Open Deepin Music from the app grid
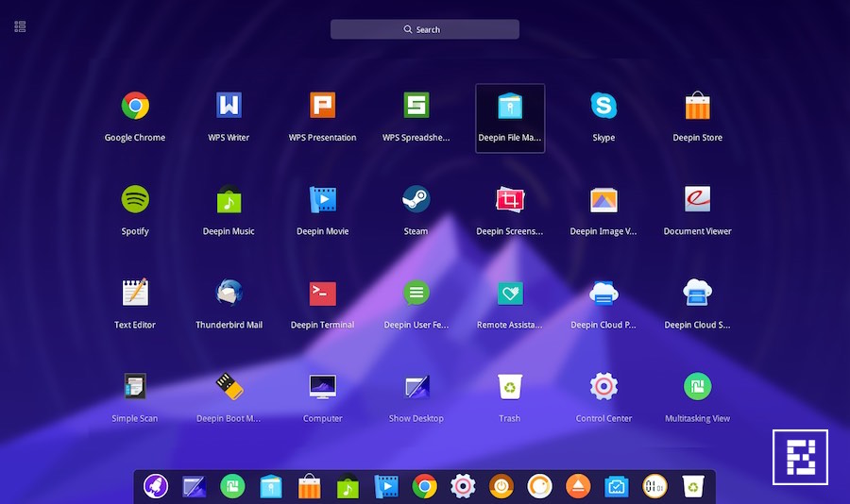 pyautogui.click(x=229, y=199)
